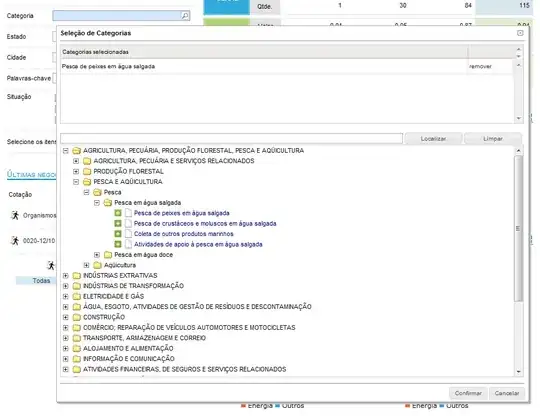The width and height of the screenshot is (540, 416).
Task: Click the document icon for Pesca de peixes
Action: [x=128, y=213]
